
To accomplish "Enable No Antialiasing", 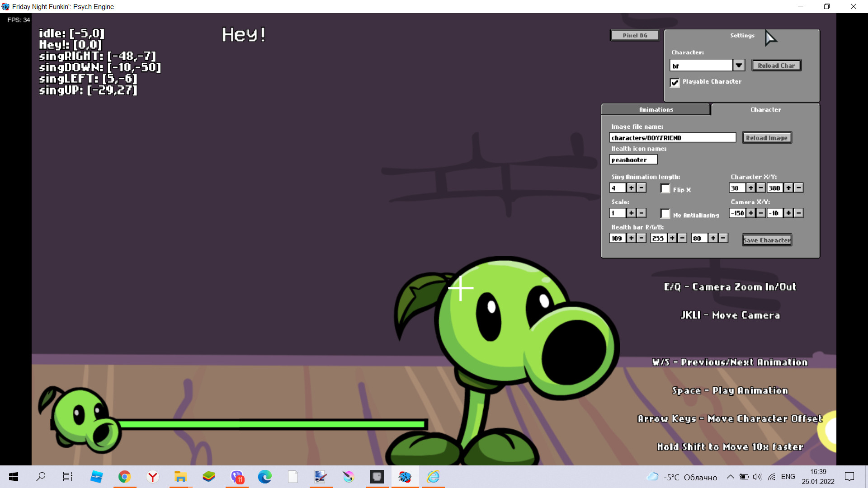I will [x=665, y=213].
